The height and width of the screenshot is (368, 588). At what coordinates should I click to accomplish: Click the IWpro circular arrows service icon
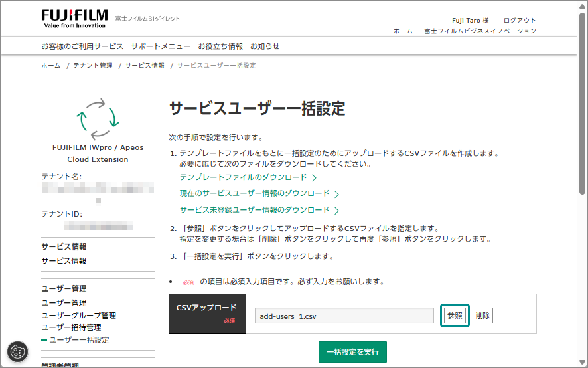pyautogui.click(x=98, y=119)
